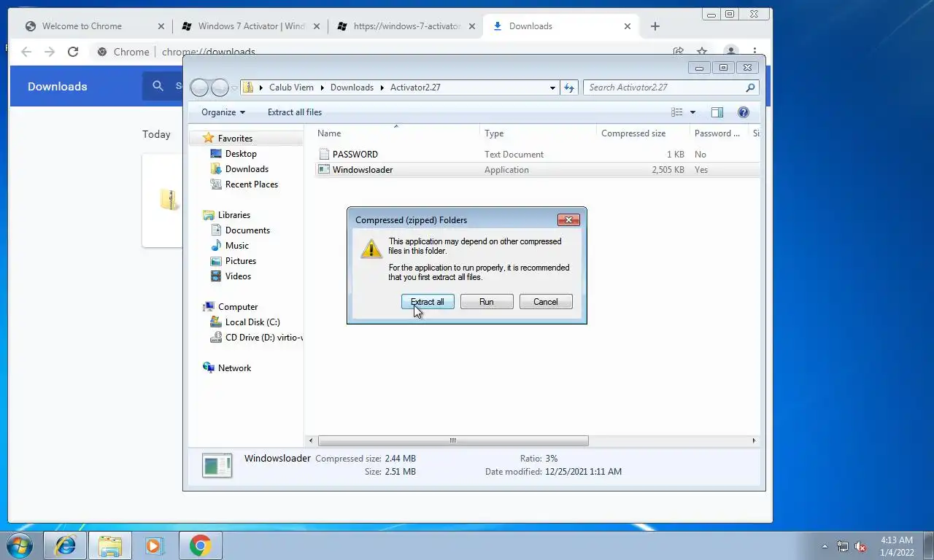Image resolution: width=934 pixels, height=560 pixels.
Task: Bookmark this page star icon in Chrome
Action: click(x=702, y=51)
